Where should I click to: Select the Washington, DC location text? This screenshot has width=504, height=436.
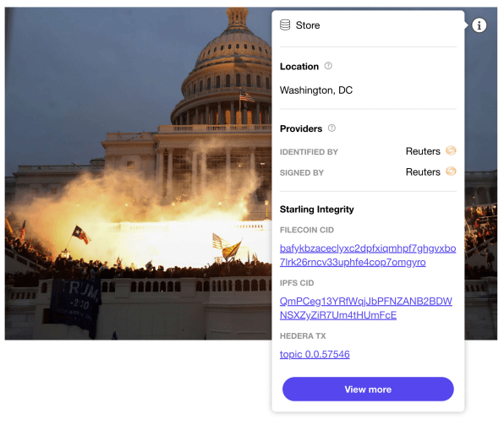click(x=316, y=90)
